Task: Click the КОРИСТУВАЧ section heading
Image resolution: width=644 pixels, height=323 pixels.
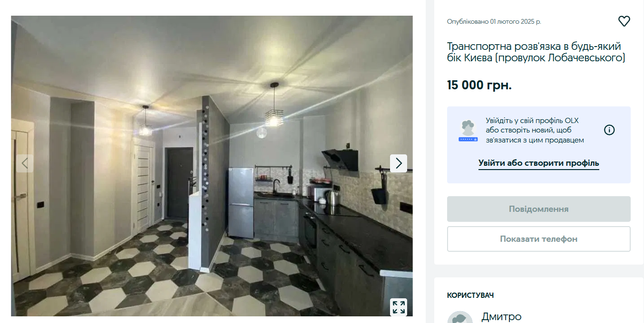Action: (470, 295)
